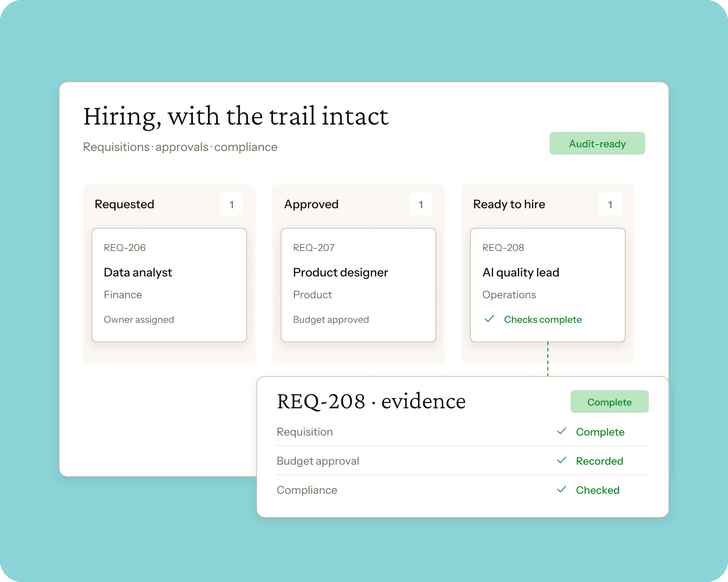Click the 'REQ-208 · evidence' heading
The width and height of the screenshot is (728, 582).
(x=371, y=401)
